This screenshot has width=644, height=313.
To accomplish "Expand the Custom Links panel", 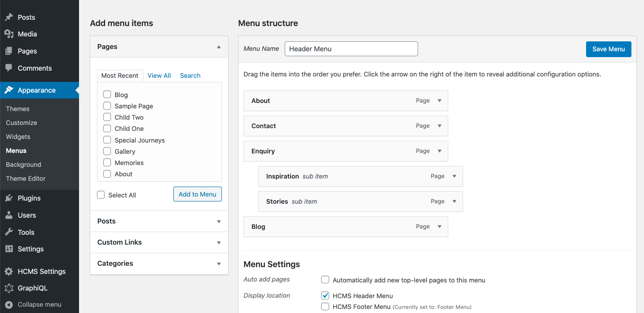I will pos(159,242).
